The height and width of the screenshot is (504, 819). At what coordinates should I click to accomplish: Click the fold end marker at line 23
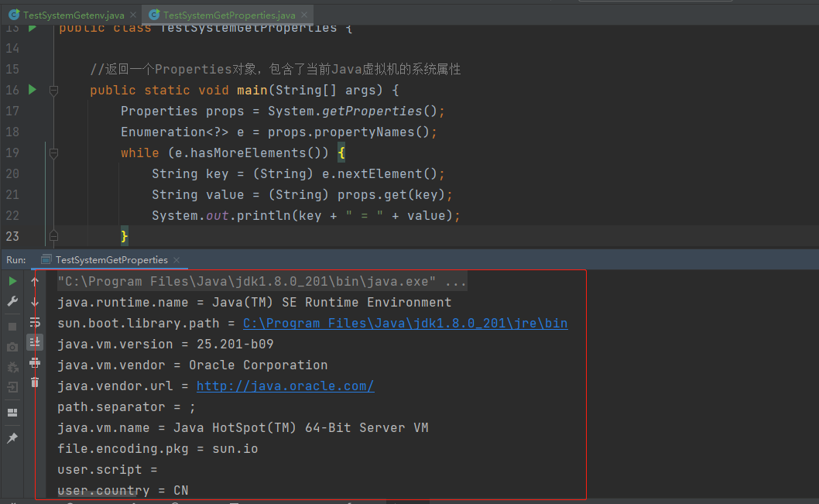click(x=53, y=236)
